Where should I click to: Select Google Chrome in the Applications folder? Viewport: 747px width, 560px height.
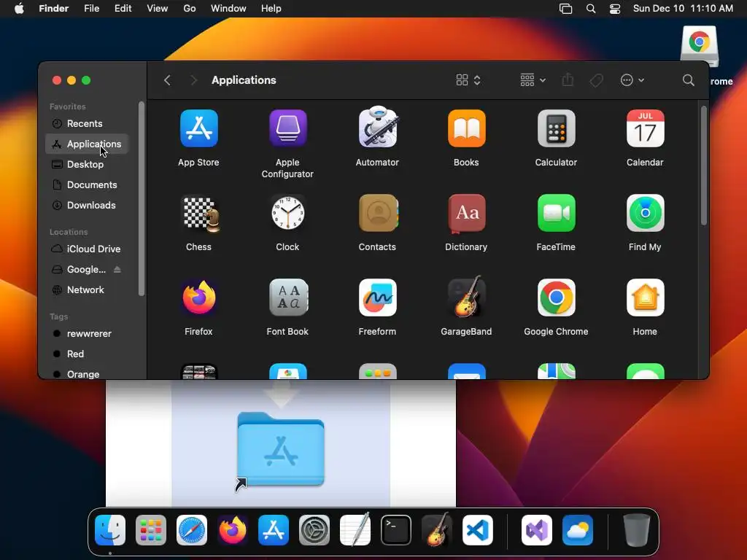[556, 297]
